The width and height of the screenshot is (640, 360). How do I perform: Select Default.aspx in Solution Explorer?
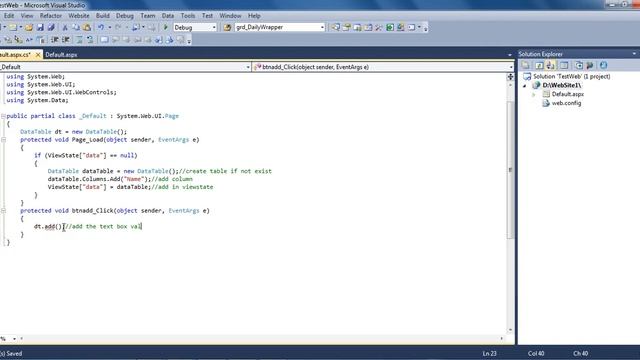[x=568, y=94]
